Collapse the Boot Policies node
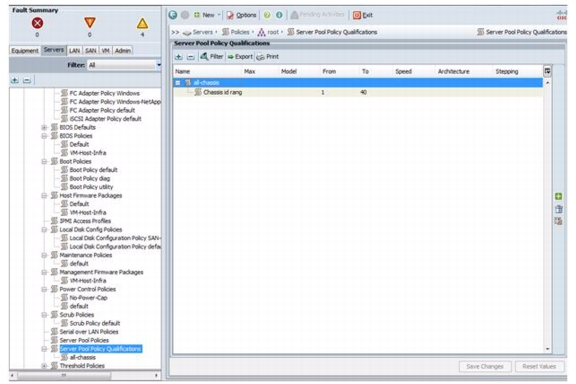The height and width of the screenshot is (384, 576). coord(44,162)
